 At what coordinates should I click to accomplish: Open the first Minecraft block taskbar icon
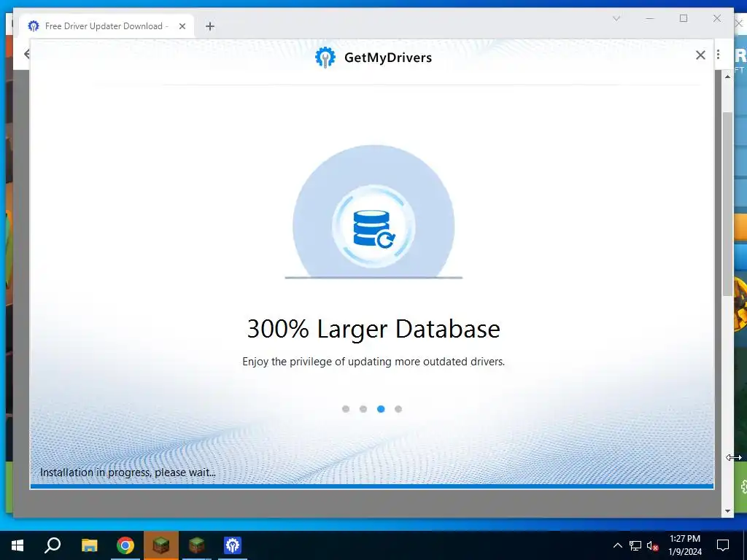[x=161, y=545]
